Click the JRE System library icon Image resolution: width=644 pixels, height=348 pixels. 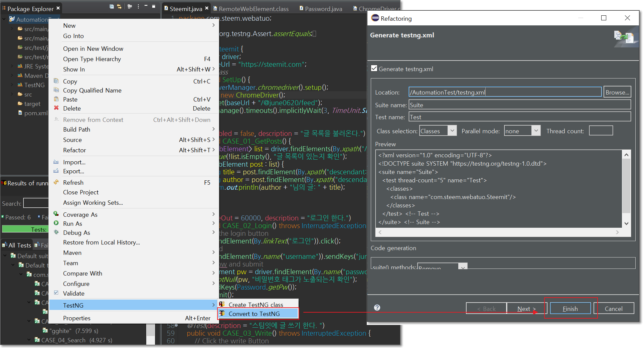(x=20, y=66)
